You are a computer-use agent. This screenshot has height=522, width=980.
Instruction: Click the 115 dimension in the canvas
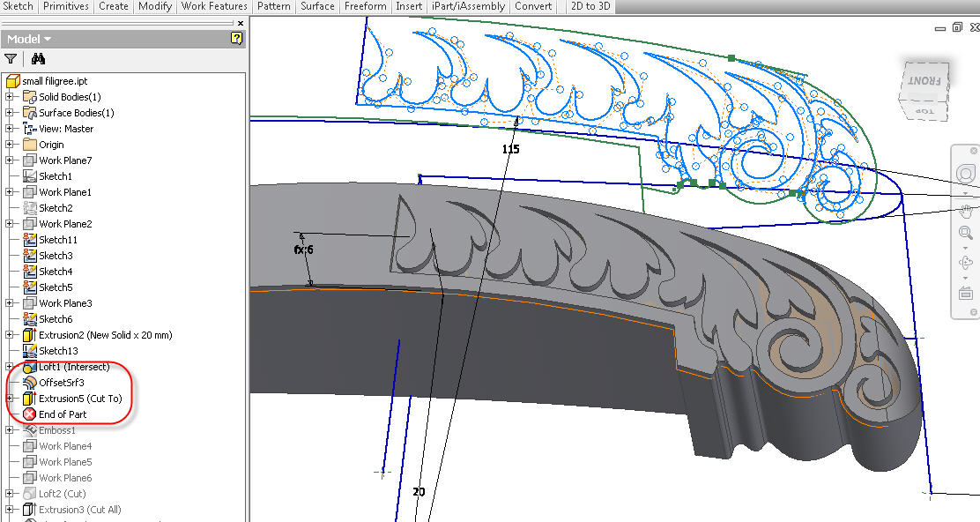(510, 149)
